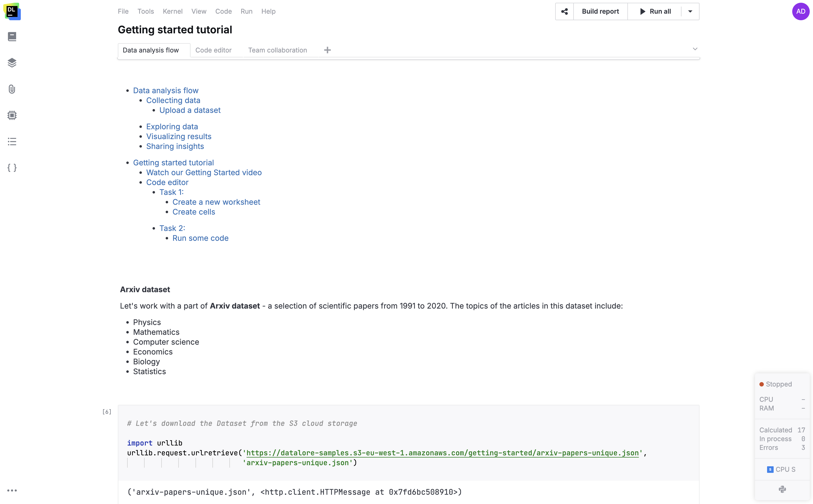813x504 pixels.
Task: Open the variables viewer with braces icon
Action: pyautogui.click(x=12, y=168)
